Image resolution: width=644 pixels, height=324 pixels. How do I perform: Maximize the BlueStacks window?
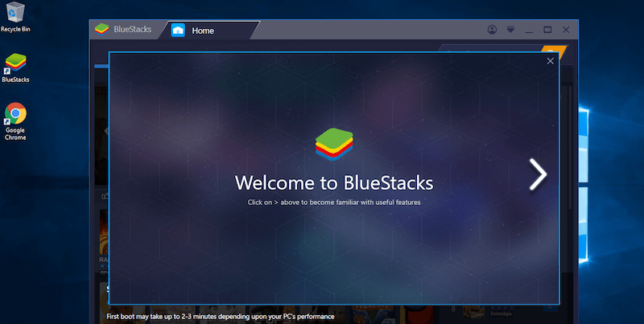(x=547, y=30)
